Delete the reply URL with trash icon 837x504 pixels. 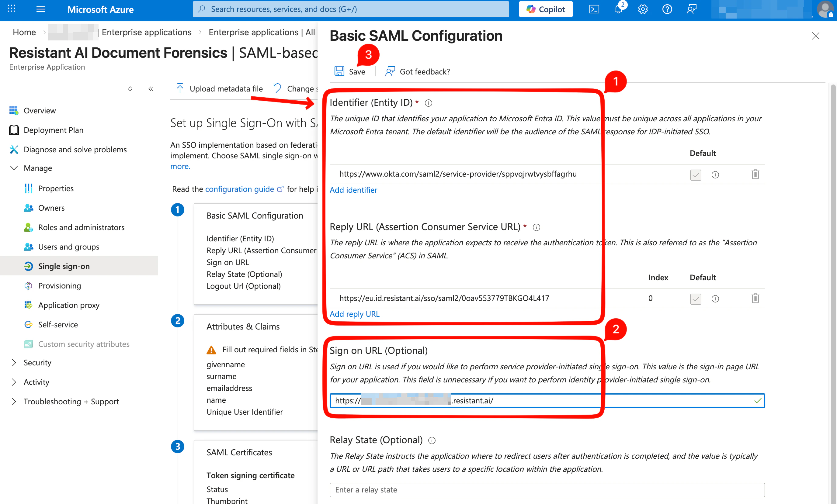pos(755,298)
